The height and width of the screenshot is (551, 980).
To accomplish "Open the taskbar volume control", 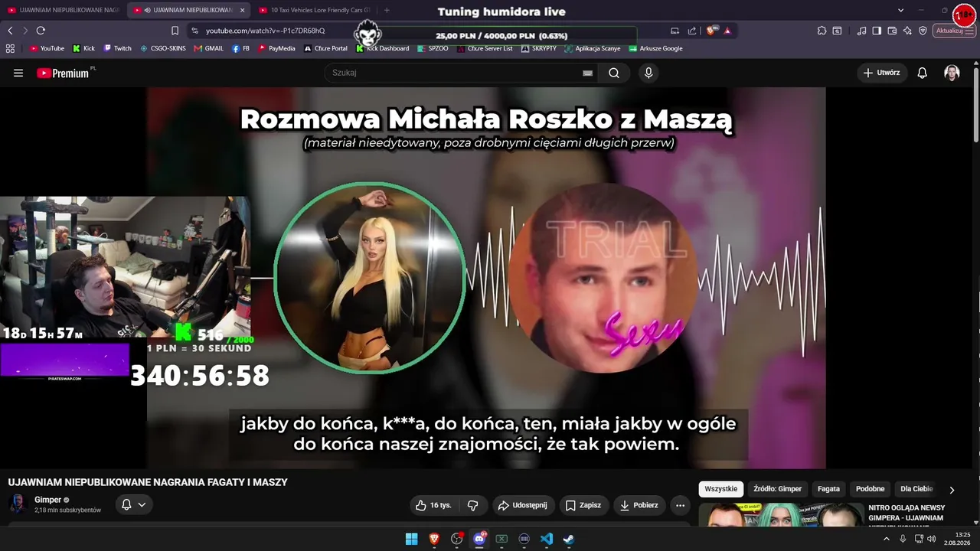I will coord(932,539).
